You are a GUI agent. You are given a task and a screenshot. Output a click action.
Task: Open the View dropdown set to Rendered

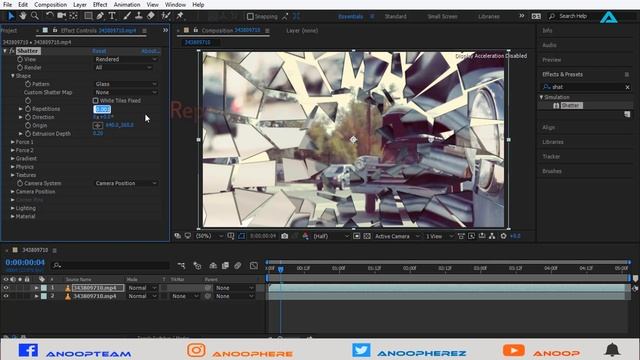click(x=126, y=59)
